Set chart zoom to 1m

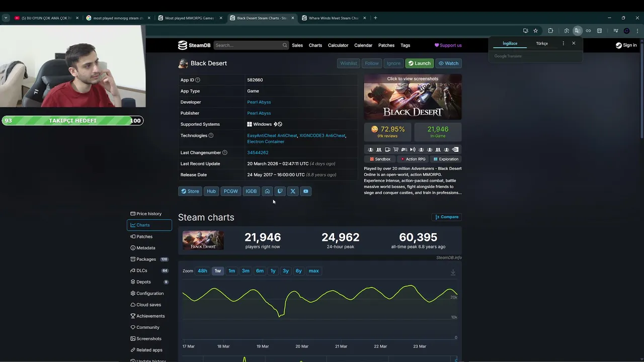pyautogui.click(x=231, y=271)
